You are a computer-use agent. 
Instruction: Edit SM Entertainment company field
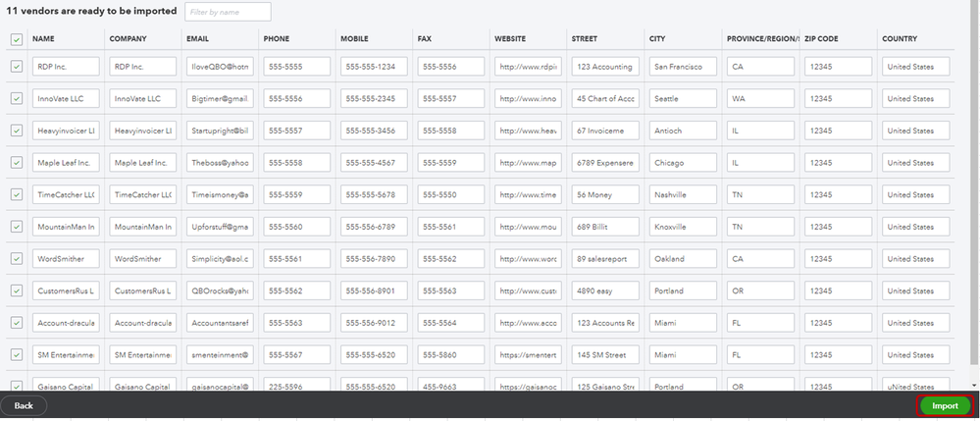click(142, 354)
